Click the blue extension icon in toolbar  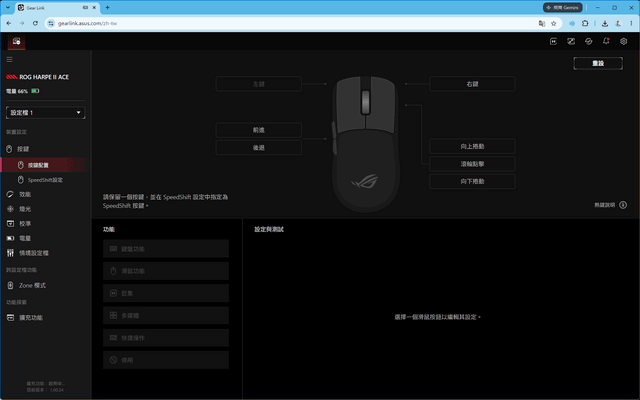(572, 23)
